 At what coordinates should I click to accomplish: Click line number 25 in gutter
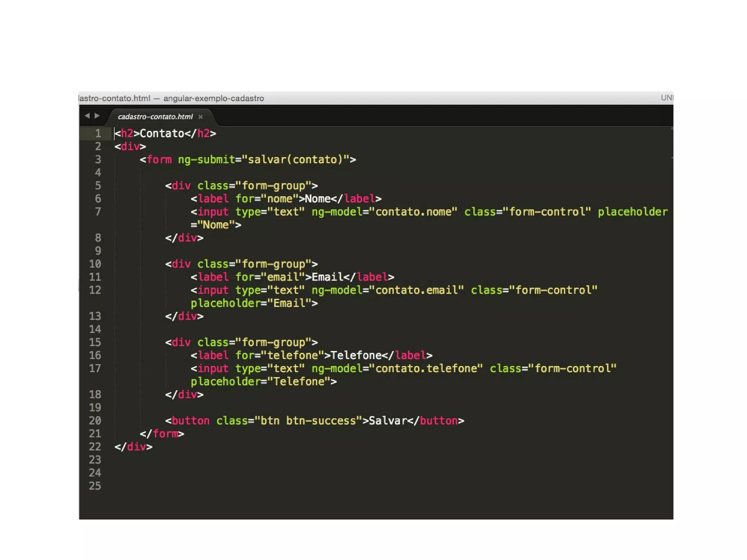95,486
